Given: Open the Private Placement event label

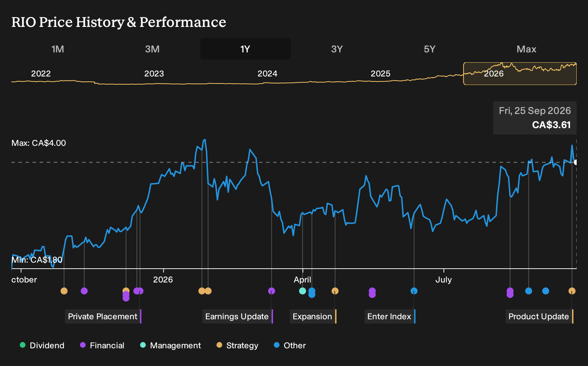Looking at the screenshot, I should pyautogui.click(x=103, y=316).
